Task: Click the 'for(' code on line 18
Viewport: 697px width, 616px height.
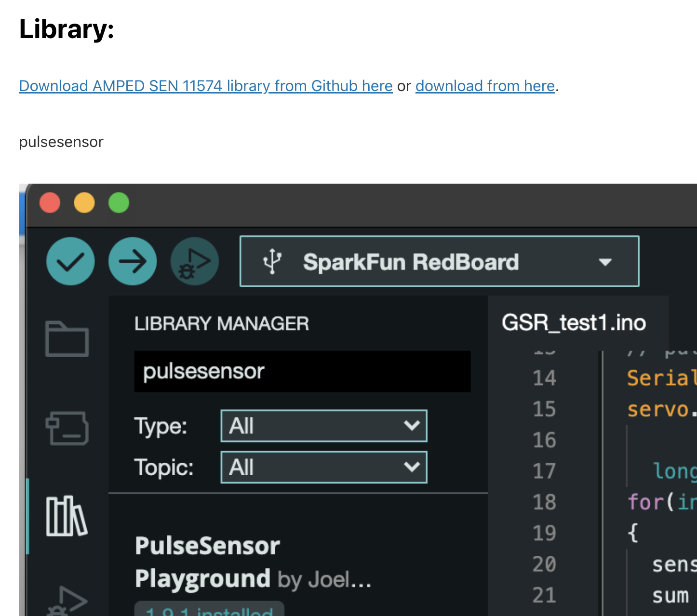Action: click(x=651, y=502)
